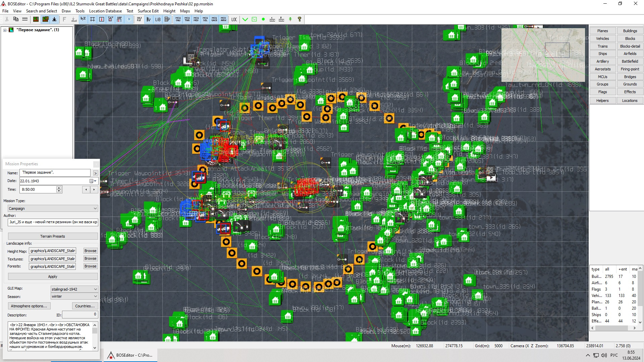644x362 pixels.
Task: Click the Terrain Presets button
Action: click(x=53, y=236)
